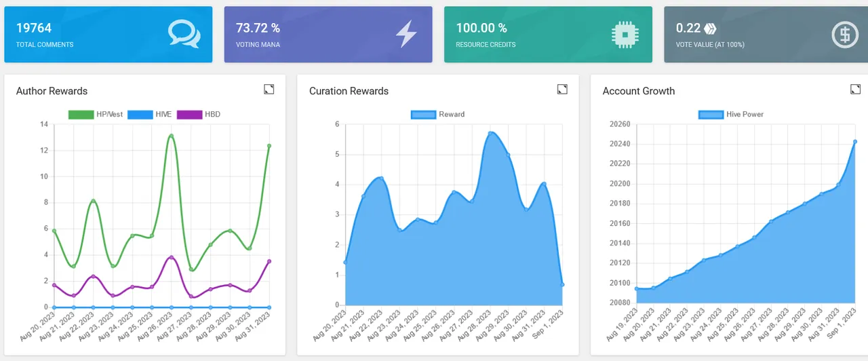
Task: Toggle the HIVE series legend item
Action: click(151, 114)
